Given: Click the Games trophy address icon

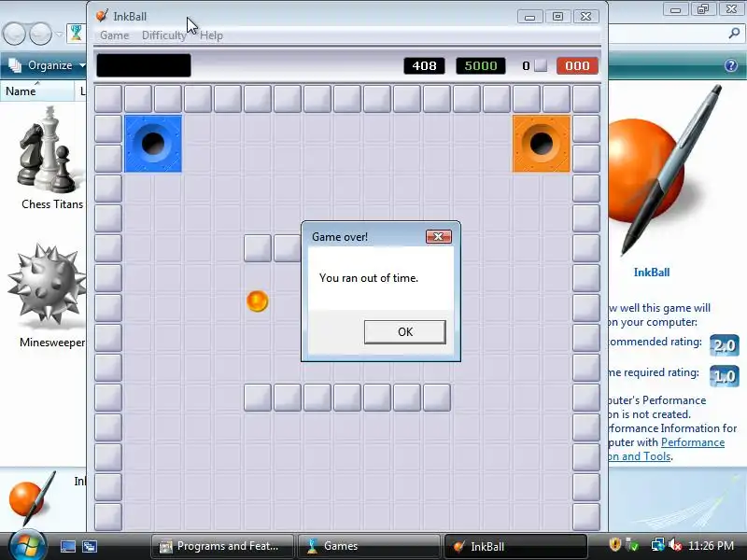Looking at the screenshot, I should [x=76, y=34].
